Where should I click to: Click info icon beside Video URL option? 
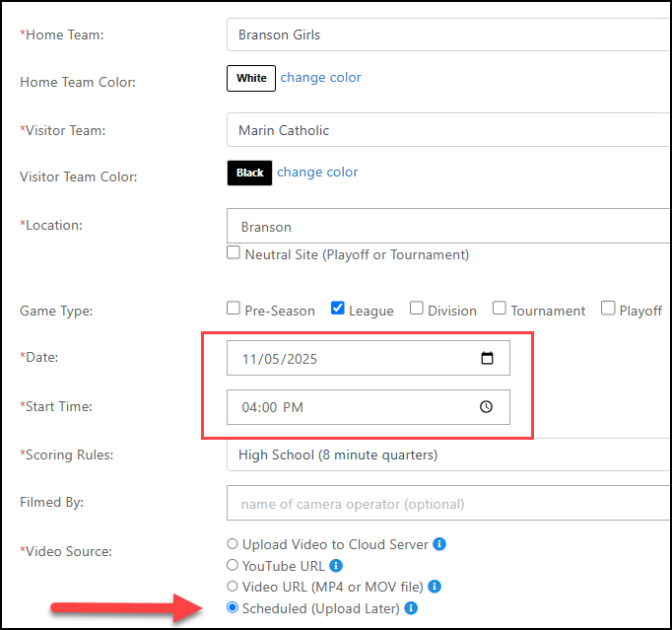[x=434, y=587]
